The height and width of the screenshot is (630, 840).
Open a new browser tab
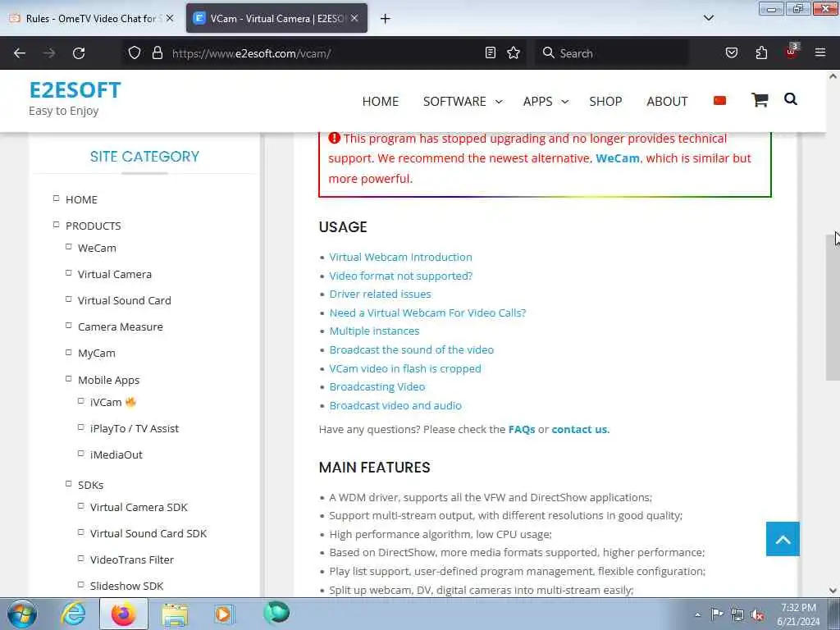coord(386,19)
